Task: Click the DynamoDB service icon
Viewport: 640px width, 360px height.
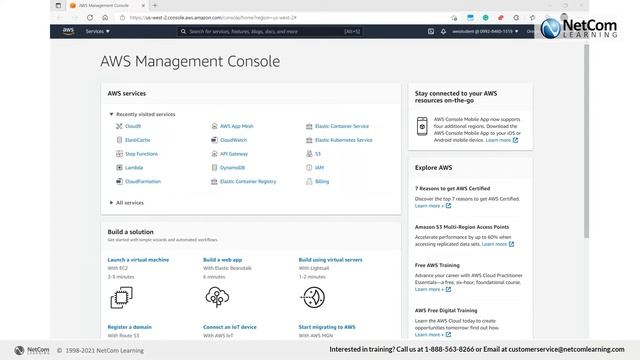Action: click(x=214, y=167)
